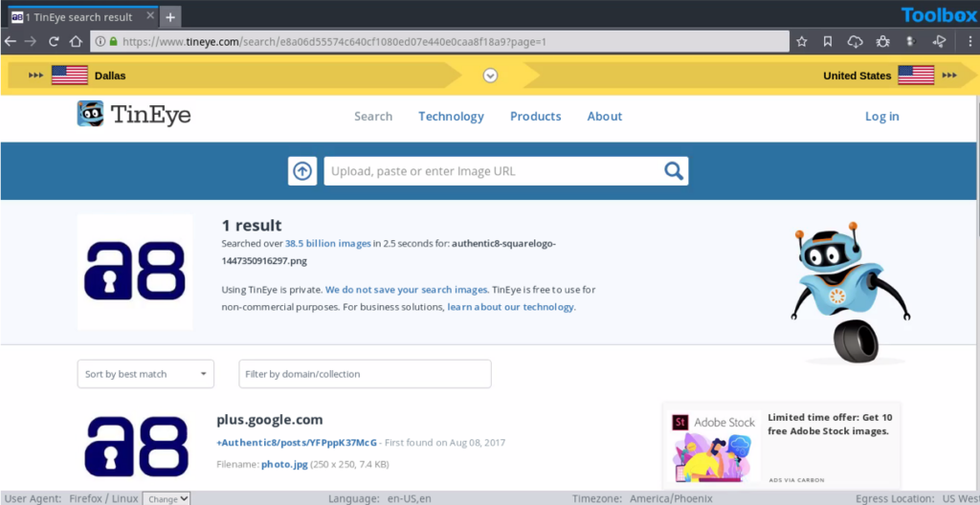Star the page in the toolbar
Viewport: 980px width, 505px height.
(x=802, y=42)
